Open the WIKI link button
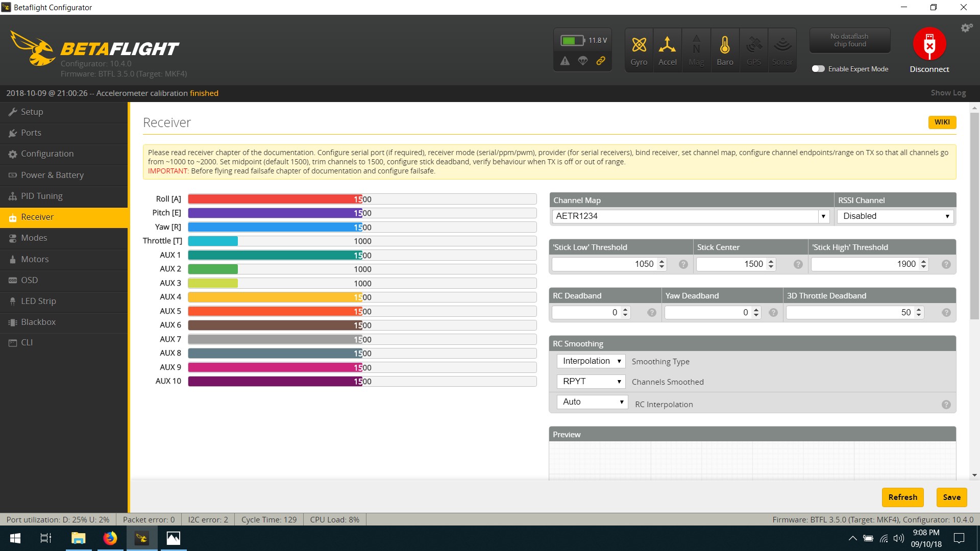 [942, 122]
